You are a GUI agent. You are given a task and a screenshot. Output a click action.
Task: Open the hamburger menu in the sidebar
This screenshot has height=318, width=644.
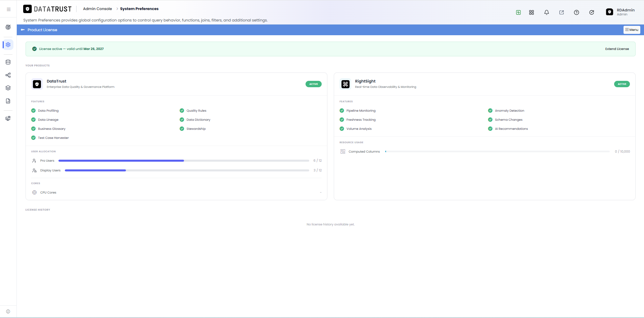(x=8, y=9)
